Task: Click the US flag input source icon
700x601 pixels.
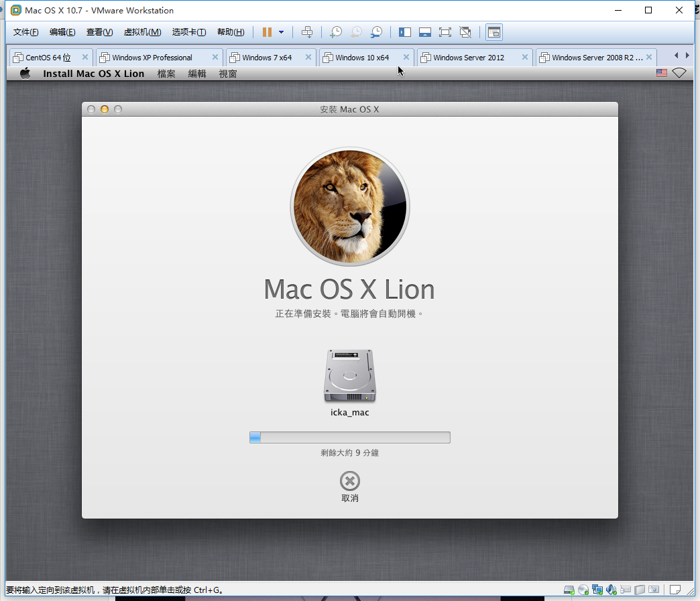Action: (x=662, y=73)
